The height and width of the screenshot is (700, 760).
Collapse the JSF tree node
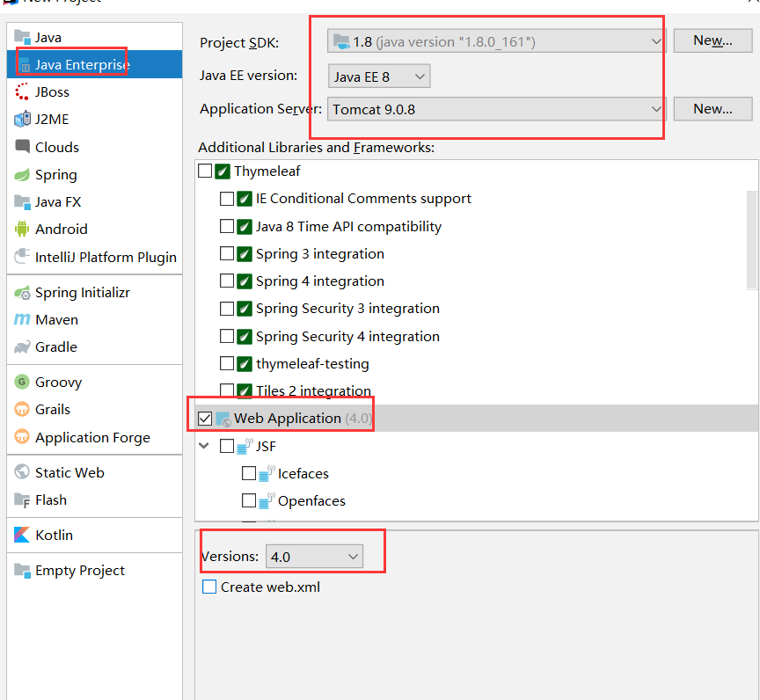[x=204, y=446]
